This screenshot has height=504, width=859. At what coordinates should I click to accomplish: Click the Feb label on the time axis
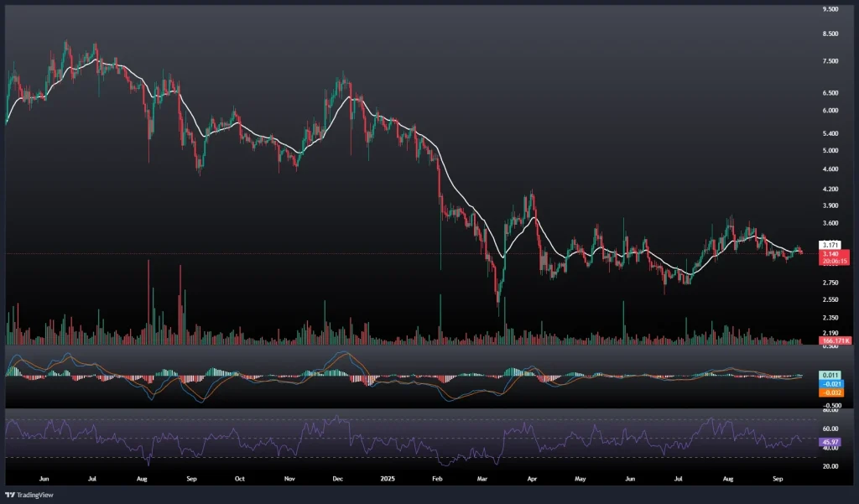[x=437, y=480]
